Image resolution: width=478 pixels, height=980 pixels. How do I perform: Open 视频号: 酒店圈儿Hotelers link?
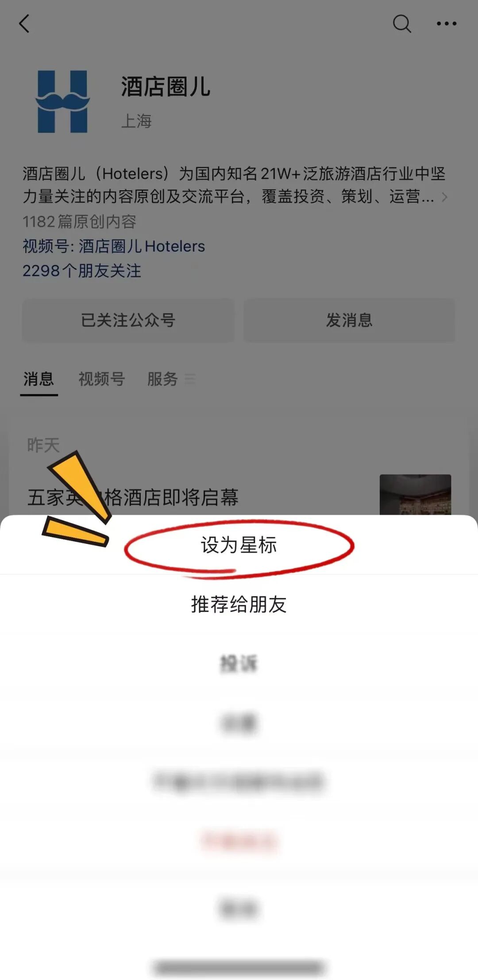(x=114, y=246)
